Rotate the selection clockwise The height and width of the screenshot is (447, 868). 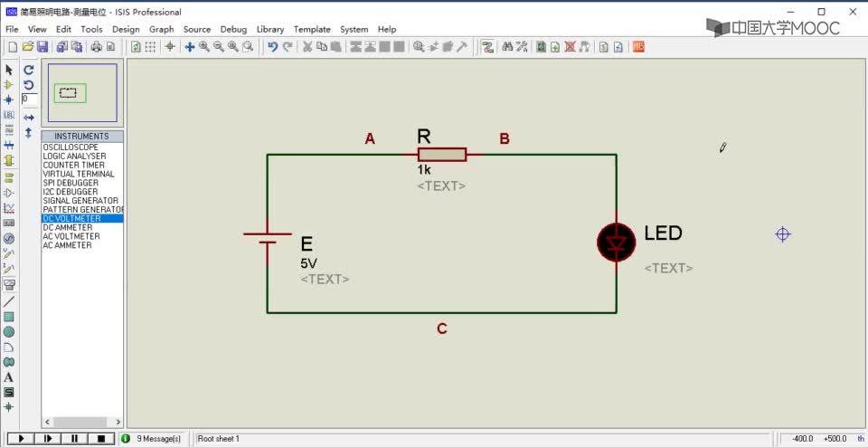coord(29,70)
